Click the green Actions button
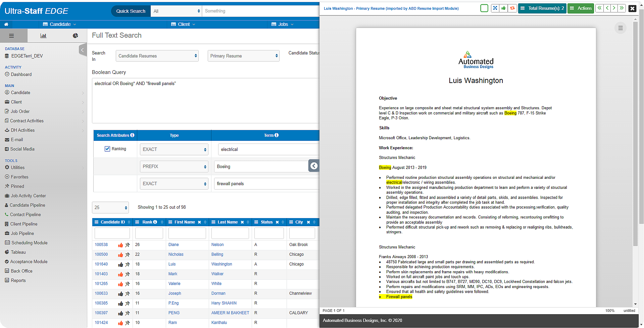 pos(581,8)
